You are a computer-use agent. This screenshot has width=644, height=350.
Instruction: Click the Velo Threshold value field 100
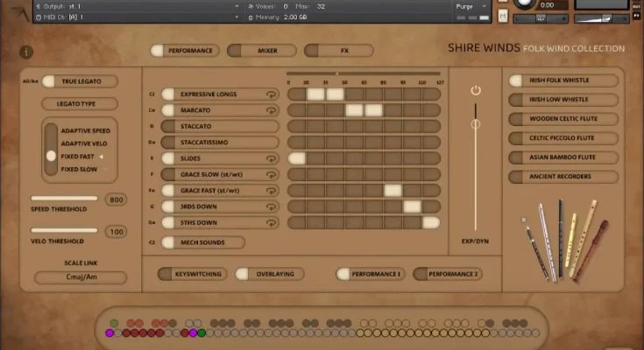tap(116, 232)
